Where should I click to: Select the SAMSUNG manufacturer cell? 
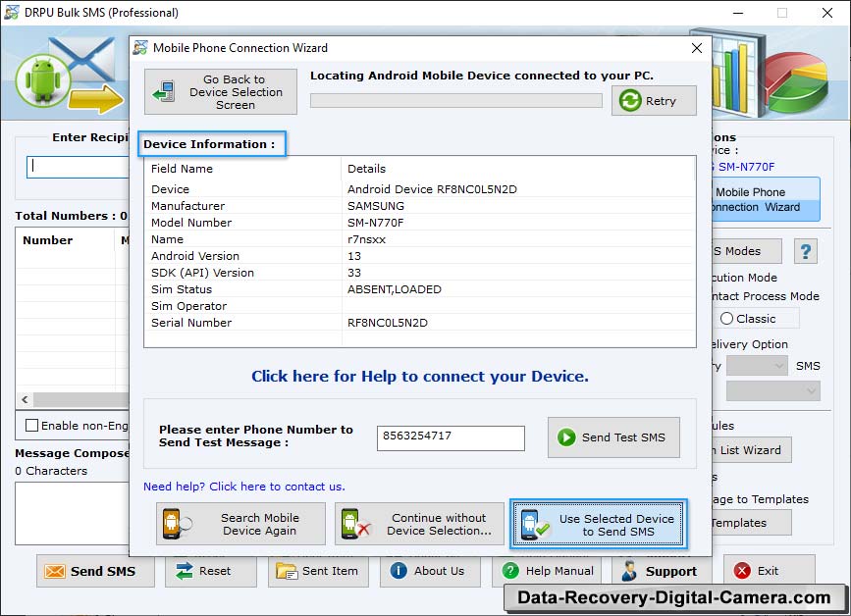[x=376, y=206]
